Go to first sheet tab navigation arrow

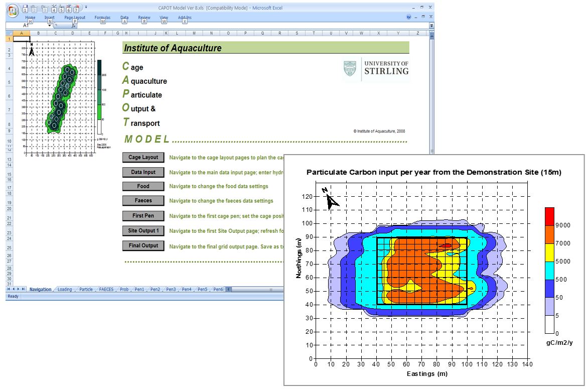coord(9,289)
